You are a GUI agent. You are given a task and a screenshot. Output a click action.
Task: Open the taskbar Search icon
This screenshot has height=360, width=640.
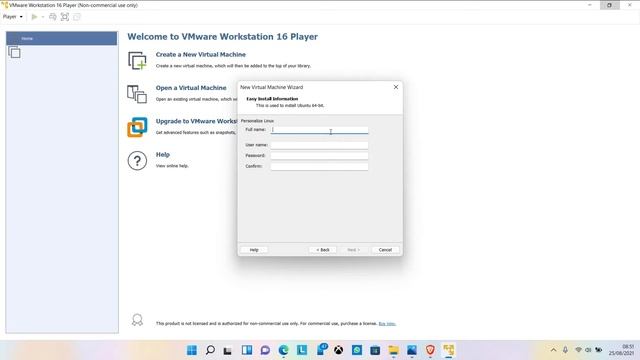coord(210,350)
